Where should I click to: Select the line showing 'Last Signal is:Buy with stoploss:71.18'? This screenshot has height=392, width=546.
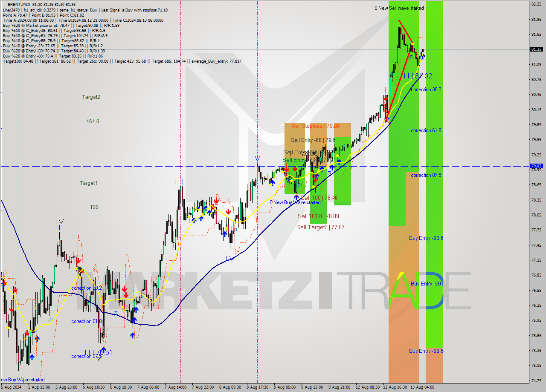coord(85,10)
